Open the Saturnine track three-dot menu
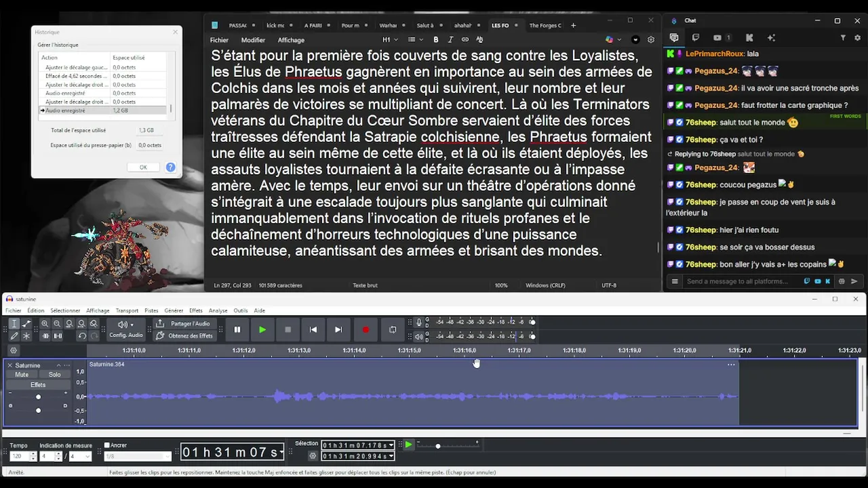Viewport: 868px width, 488px height. (66, 365)
